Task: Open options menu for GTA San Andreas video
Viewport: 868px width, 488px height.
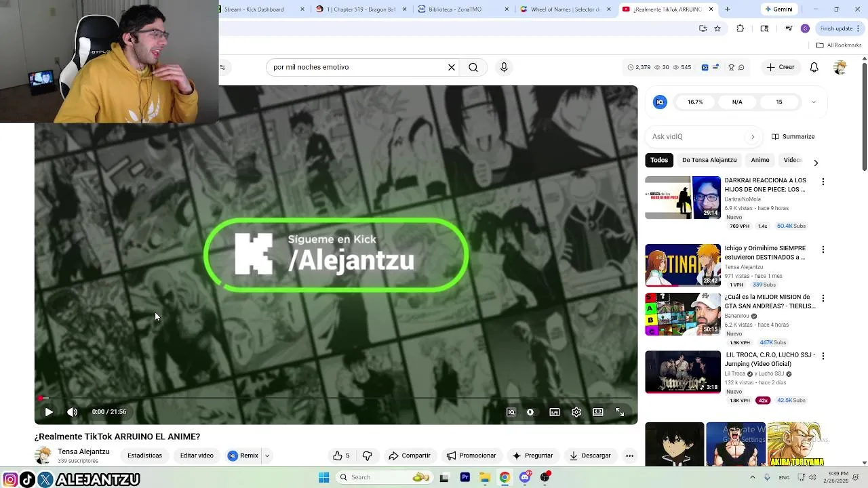Action: (x=823, y=298)
